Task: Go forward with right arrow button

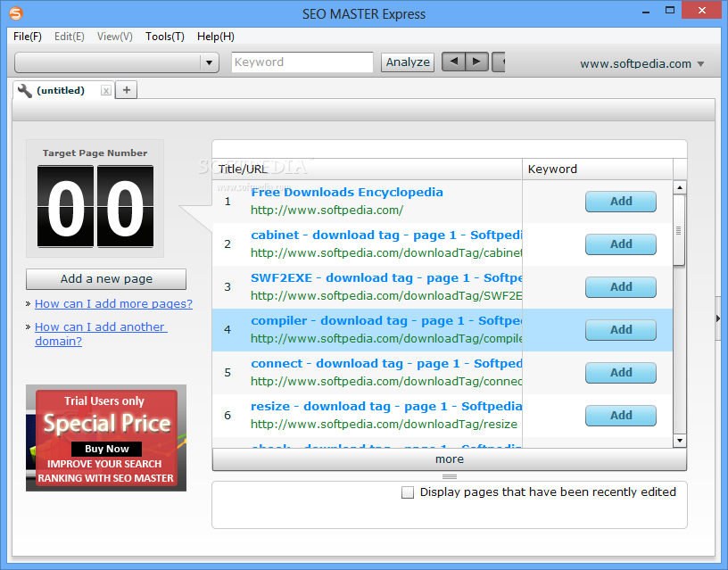Action: point(476,62)
